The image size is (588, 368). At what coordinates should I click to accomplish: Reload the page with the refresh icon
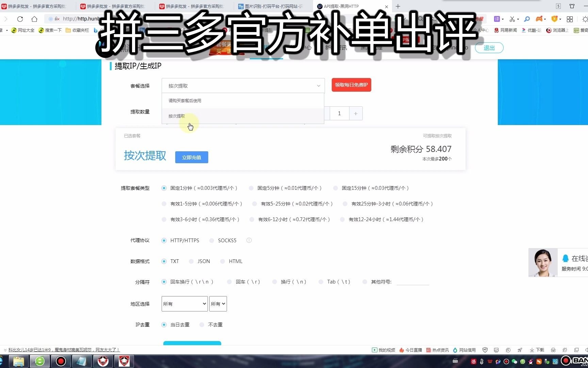20,19
